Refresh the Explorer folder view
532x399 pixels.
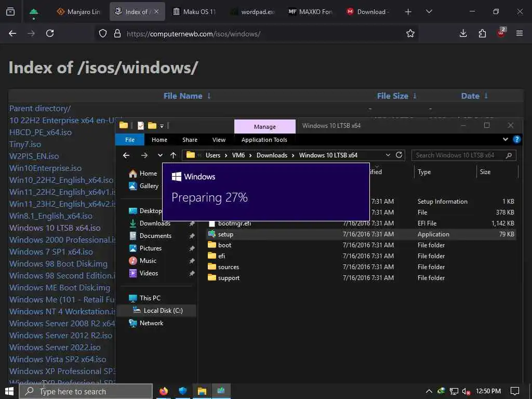pyautogui.click(x=399, y=155)
